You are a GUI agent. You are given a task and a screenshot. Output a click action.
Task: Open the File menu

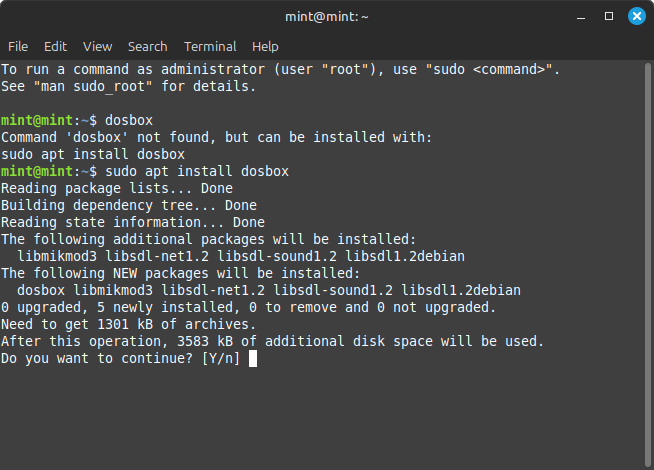[18, 46]
